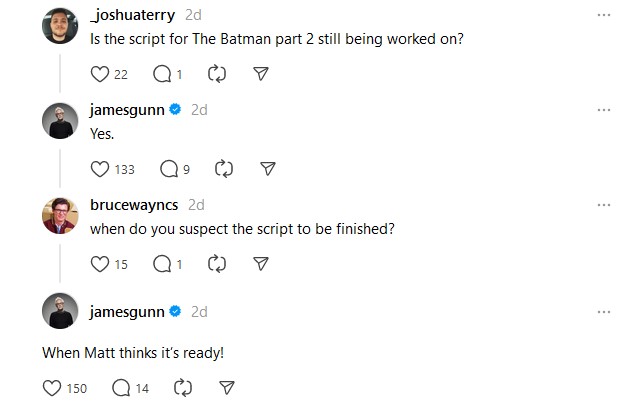
Task: Reply to jamesgunn's "Yes." post
Action: [x=168, y=168]
